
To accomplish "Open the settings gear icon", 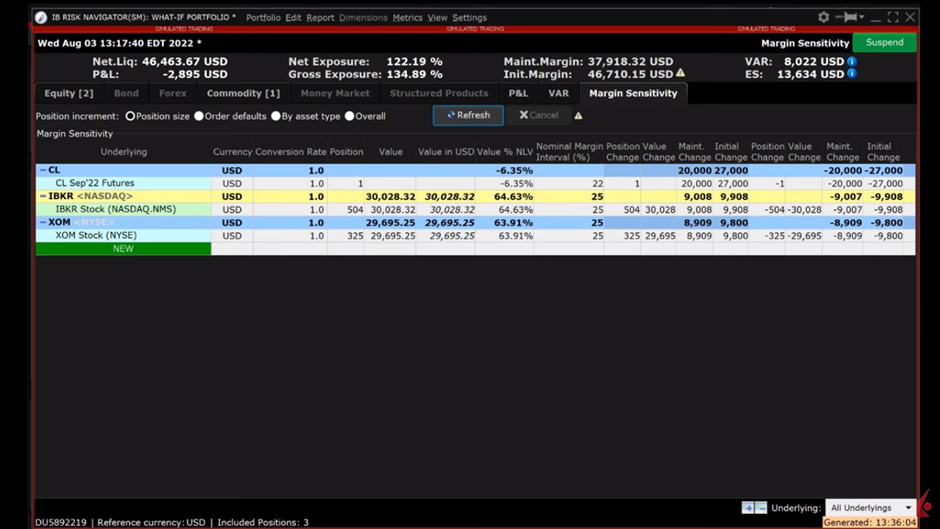I will (823, 17).
